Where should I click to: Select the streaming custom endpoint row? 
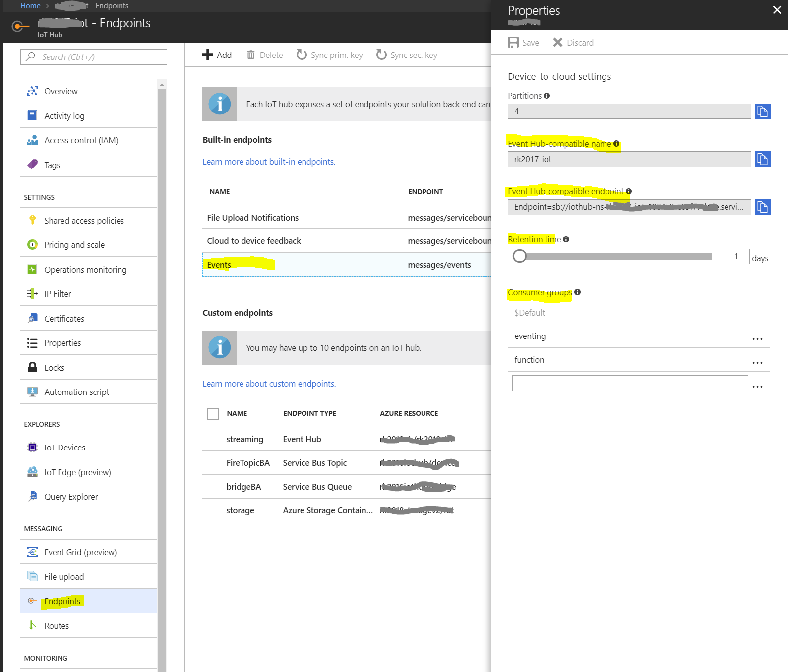coord(346,439)
